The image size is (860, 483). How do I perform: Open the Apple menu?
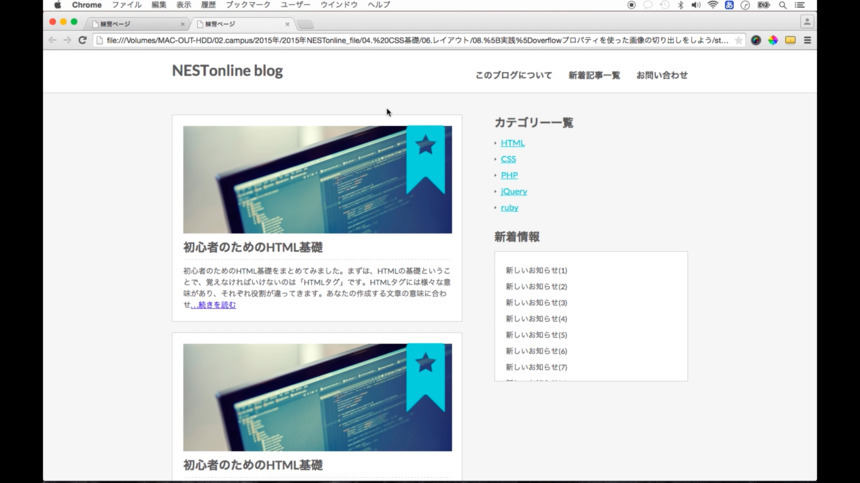(58, 5)
